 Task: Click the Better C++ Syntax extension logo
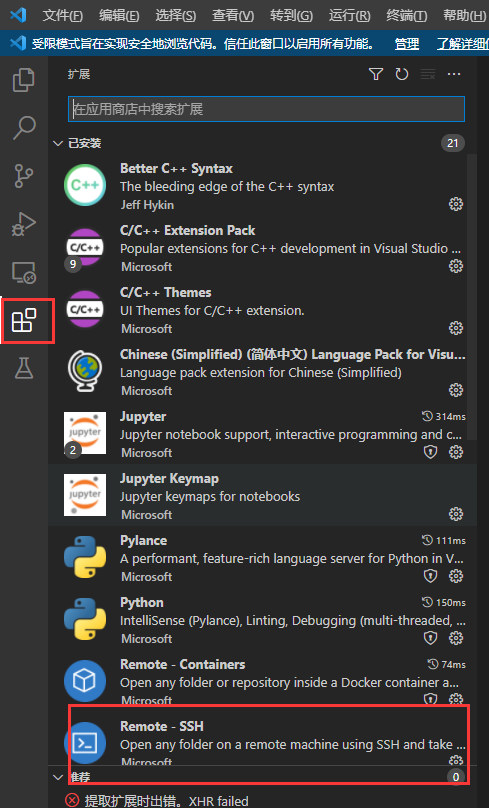coord(85,185)
